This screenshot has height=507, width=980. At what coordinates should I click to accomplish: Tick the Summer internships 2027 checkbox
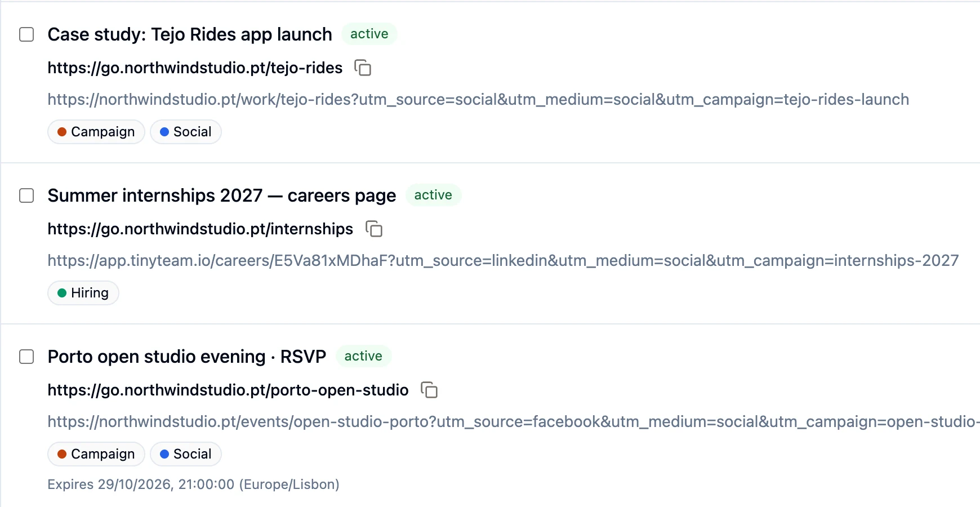[x=26, y=195]
